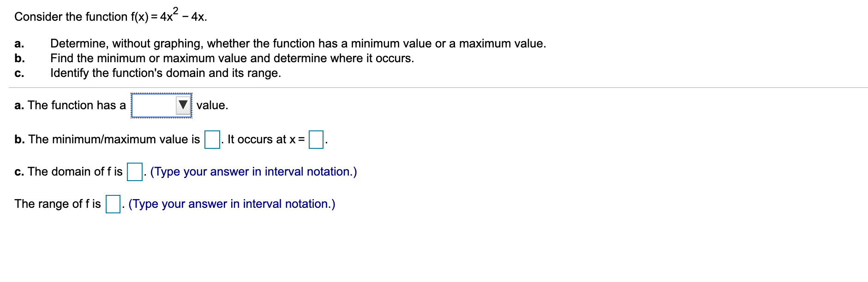
Task: Select the It occurs at x text
Action: click(264, 139)
